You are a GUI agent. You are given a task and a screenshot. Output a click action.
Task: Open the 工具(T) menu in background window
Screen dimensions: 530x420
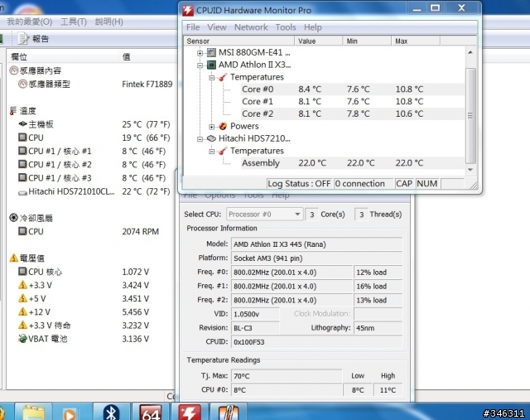click(74, 22)
